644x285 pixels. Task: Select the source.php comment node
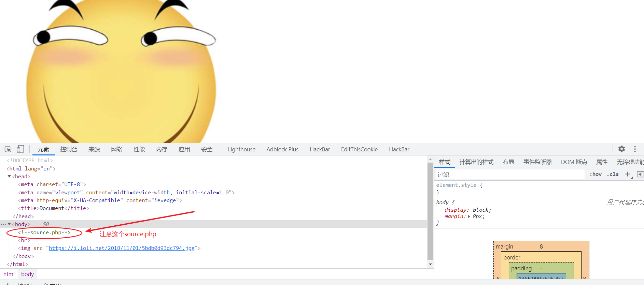[x=44, y=232]
